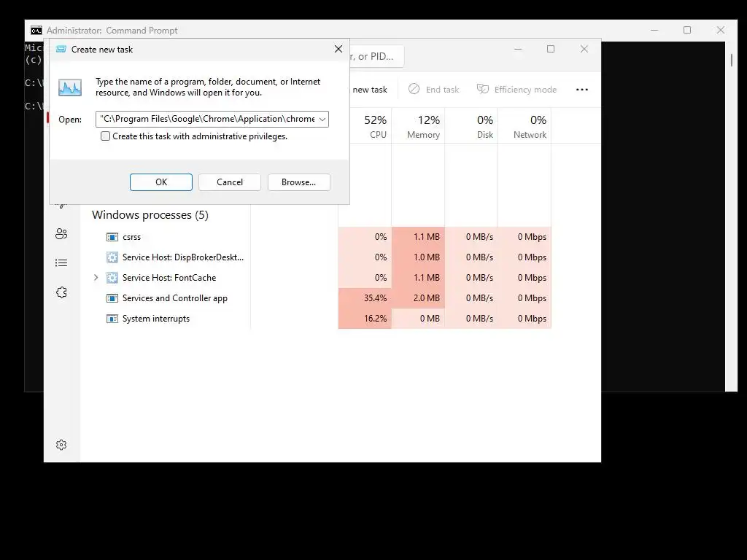Click the DispBrokerDeskt service host gear icon
The image size is (747, 560).
112,257
